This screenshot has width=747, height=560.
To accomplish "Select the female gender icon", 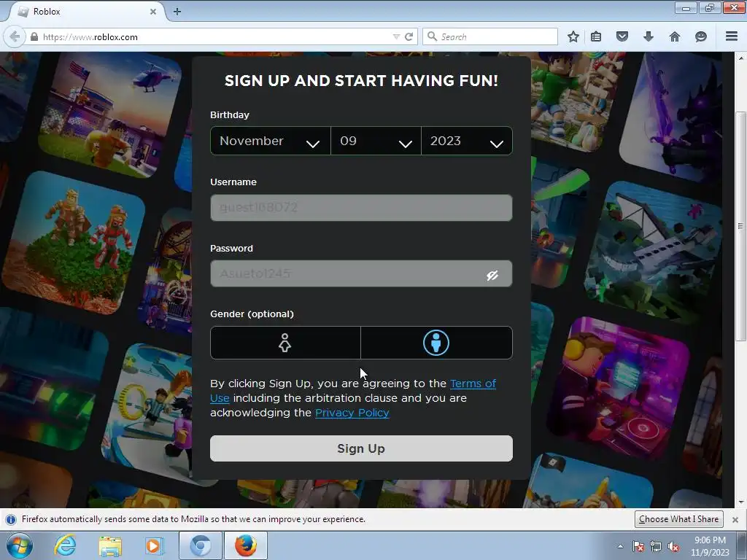I will click(x=285, y=343).
